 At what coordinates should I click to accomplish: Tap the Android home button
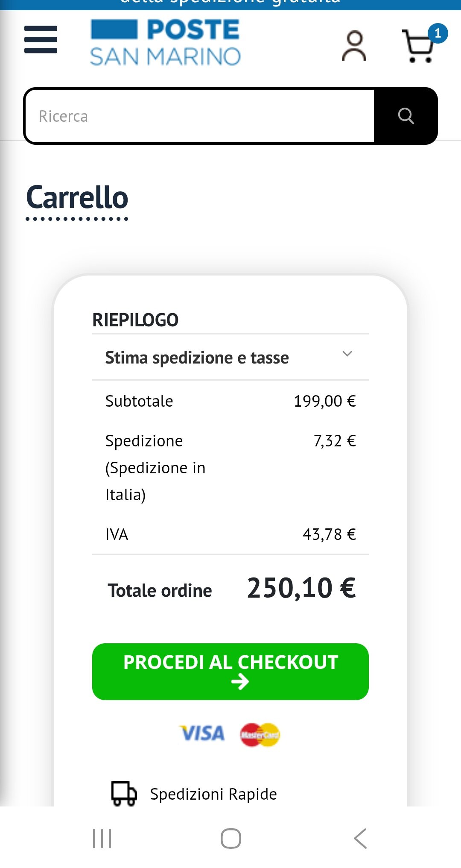tap(230, 838)
